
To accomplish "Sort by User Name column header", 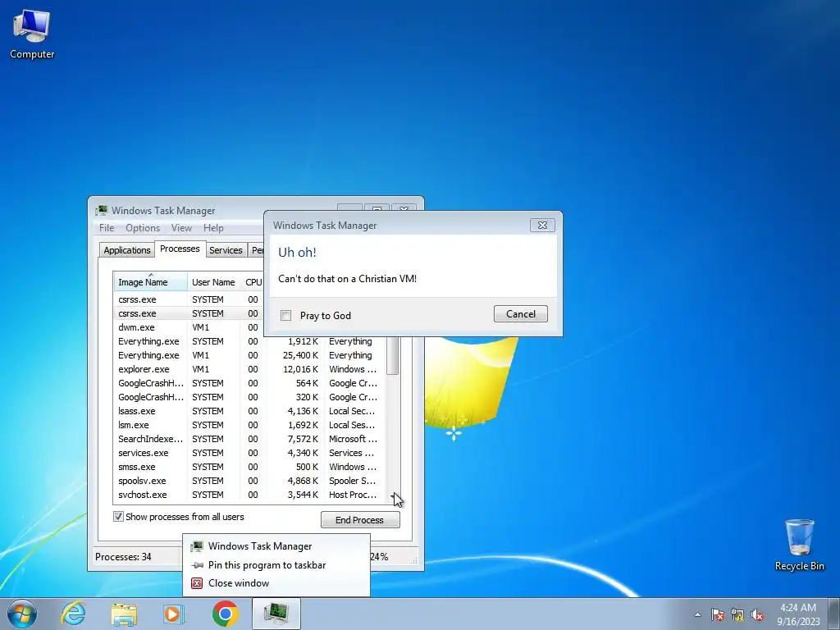I will pos(213,282).
